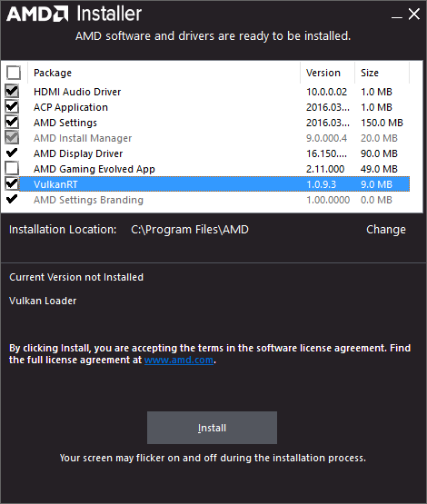
Task: Click the 0.0 MB size value
Action: [x=376, y=200]
